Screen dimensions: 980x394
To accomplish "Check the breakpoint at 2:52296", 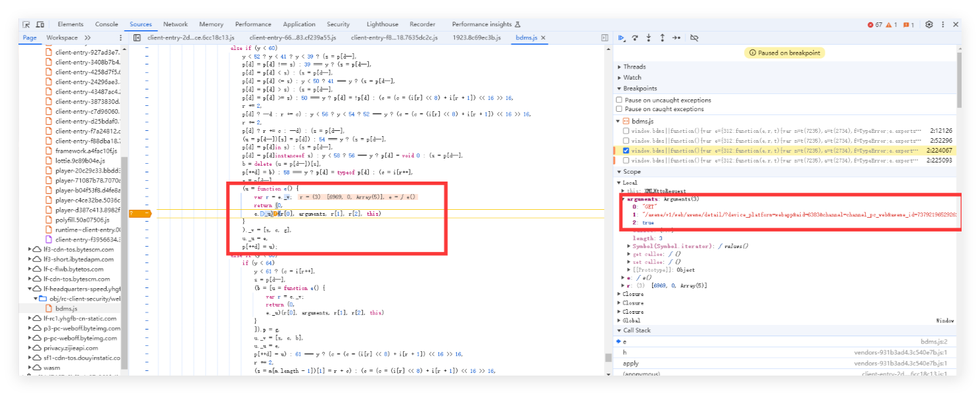I will click(x=626, y=141).
